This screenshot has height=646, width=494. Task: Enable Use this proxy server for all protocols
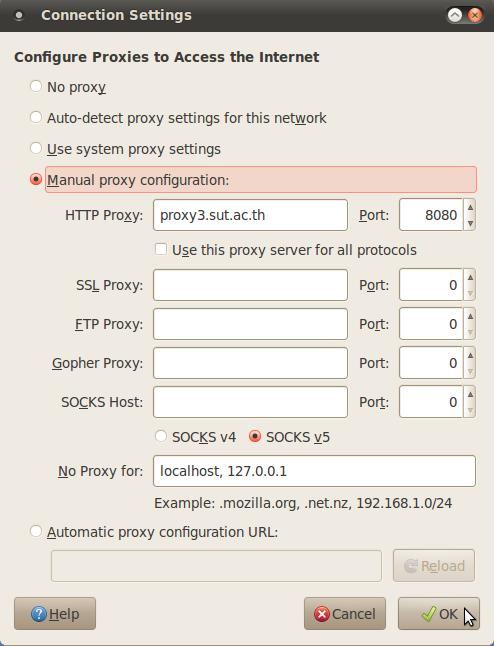[161, 249]
